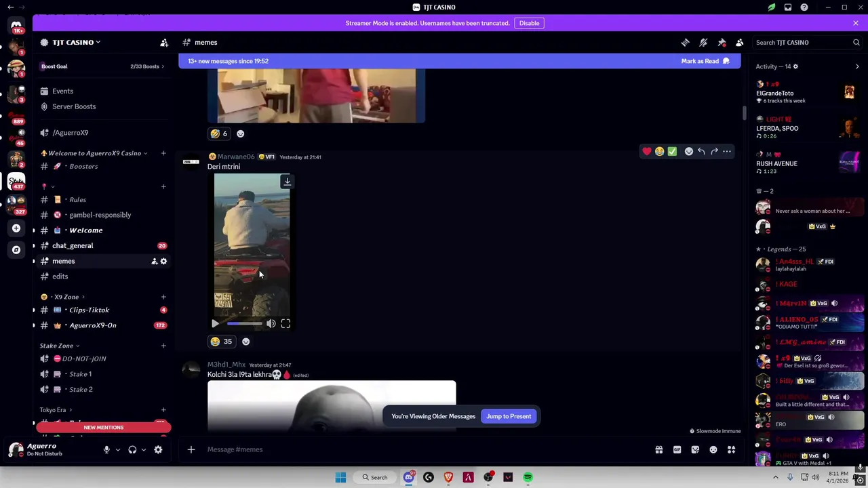Open the attachment plus button
The width and height of the screenshot is (868, 488).
pyautogui.click(x=191, y=449)
